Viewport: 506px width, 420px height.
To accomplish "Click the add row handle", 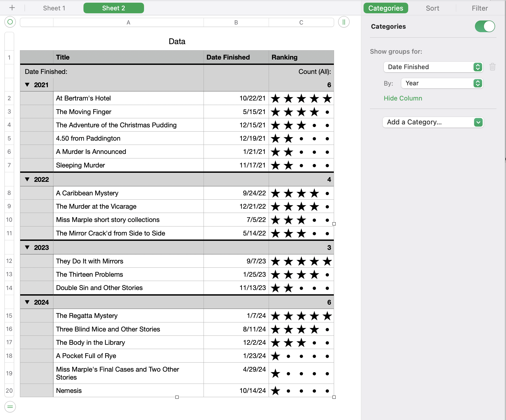I will 10,407.
